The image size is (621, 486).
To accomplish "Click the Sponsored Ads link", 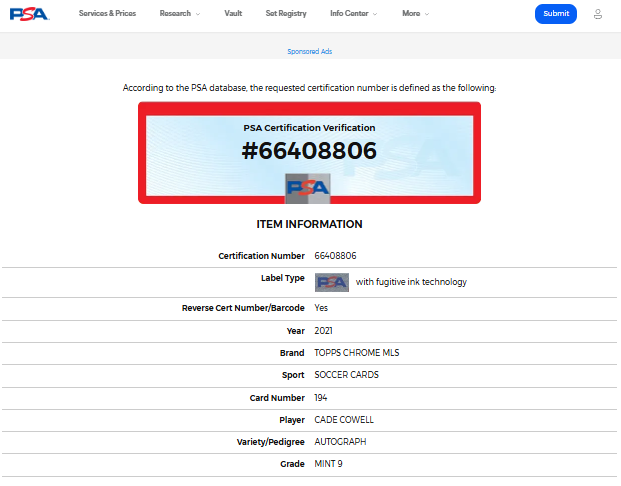I will (310, 51).
